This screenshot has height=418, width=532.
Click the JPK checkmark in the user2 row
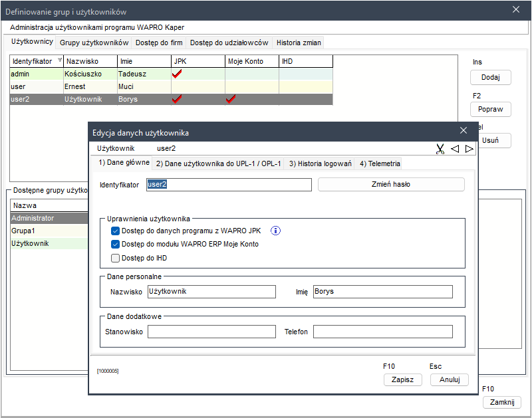click(x=177, y=99)
